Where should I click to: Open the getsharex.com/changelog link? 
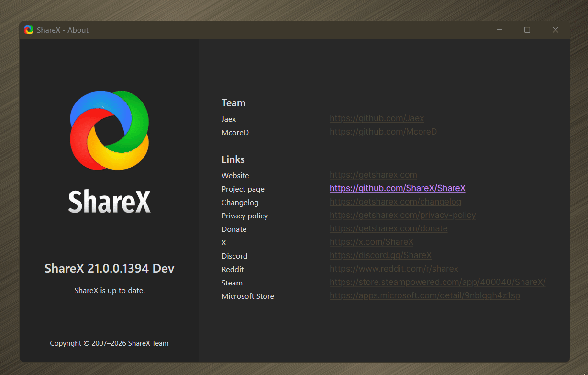pos(395,202)
